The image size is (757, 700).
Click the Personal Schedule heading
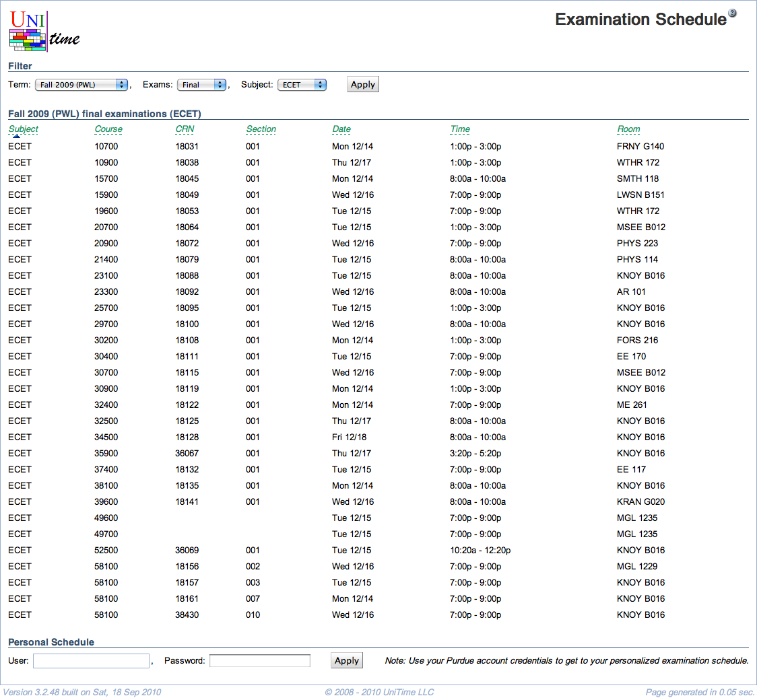click(x=51, y=642)
